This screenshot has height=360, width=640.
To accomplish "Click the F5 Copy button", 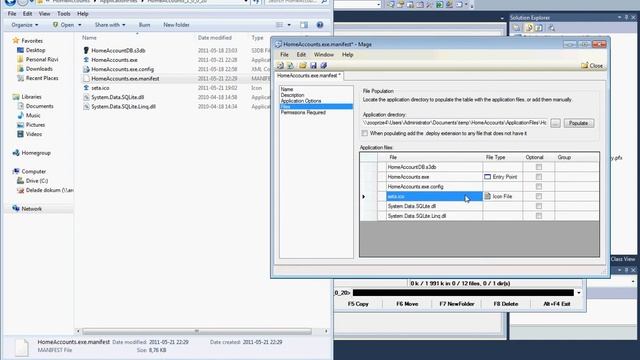I will (x=358, y=304).
